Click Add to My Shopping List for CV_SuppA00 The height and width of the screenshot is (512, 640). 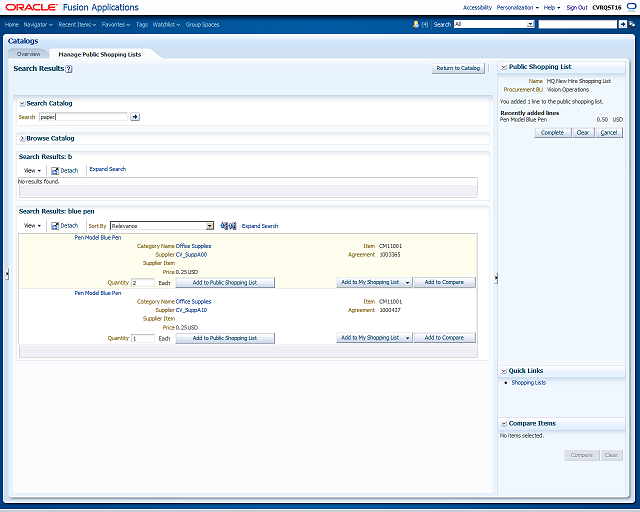point(370,282)
